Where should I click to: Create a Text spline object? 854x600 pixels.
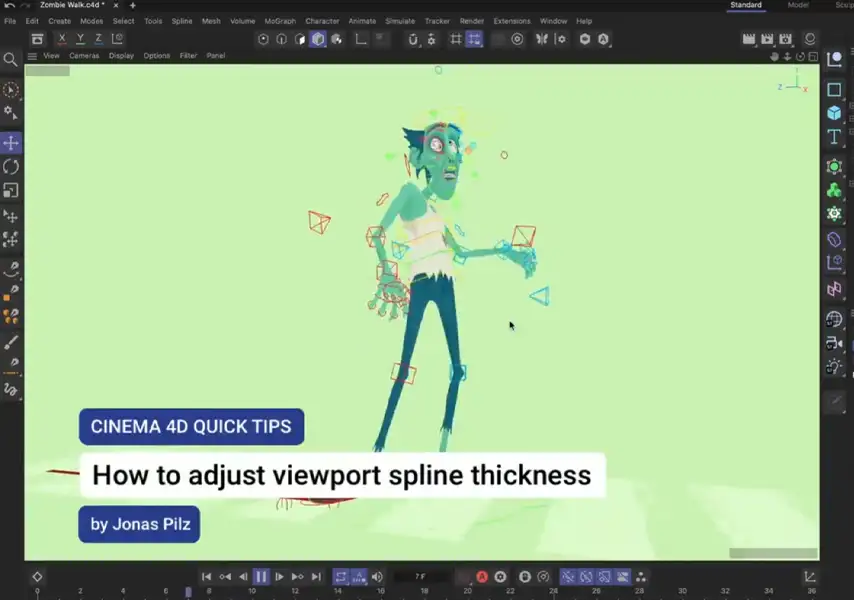point(834,137)
